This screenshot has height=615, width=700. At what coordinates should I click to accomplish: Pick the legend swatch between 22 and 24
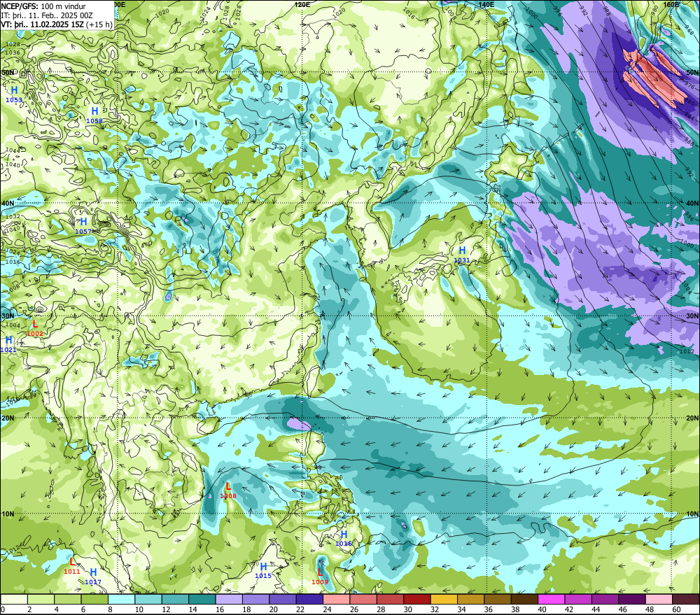[310, 599]
